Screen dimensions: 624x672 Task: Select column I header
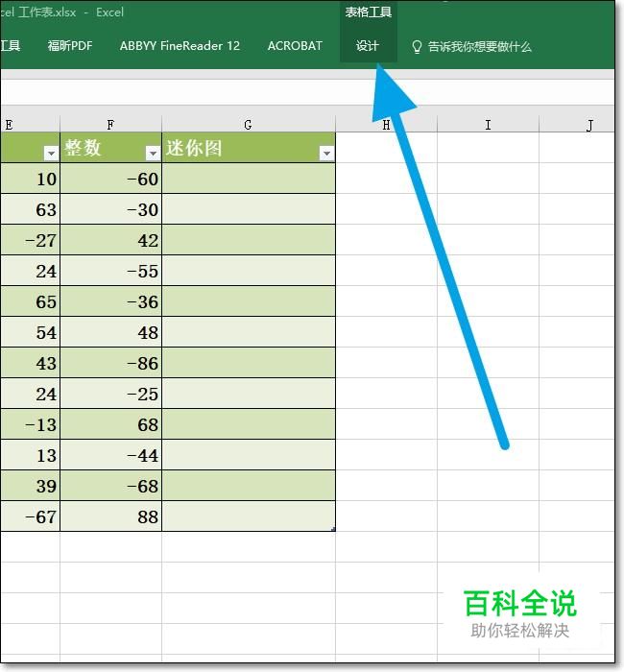(488, 125)
